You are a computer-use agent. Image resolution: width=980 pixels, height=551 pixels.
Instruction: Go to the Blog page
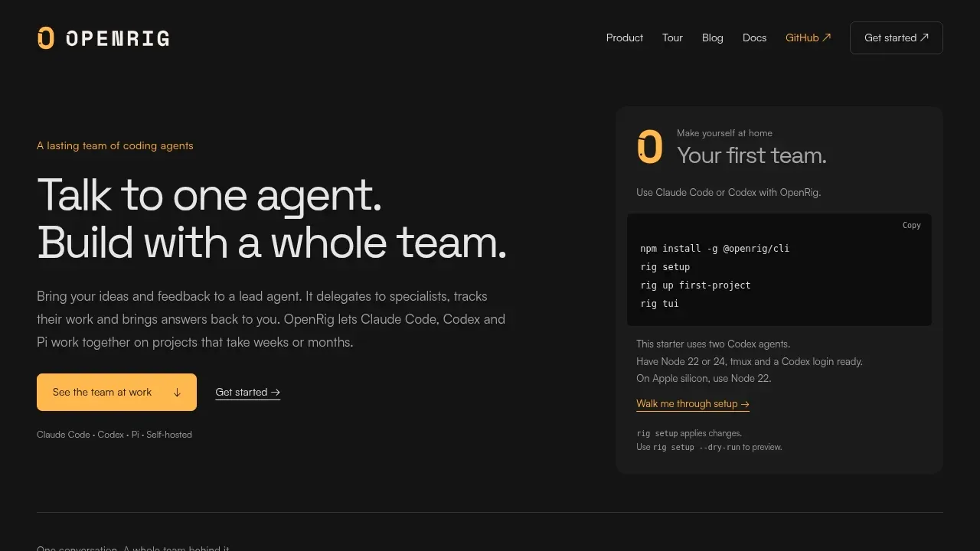point(712,37)
